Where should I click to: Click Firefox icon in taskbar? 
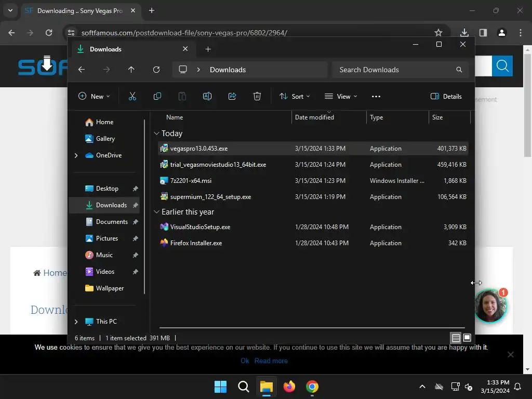click(289, 387)
